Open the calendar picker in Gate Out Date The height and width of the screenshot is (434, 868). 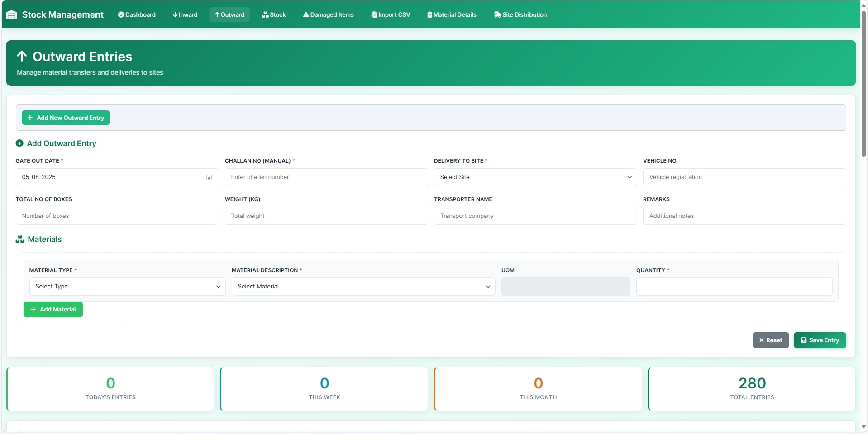209,177
